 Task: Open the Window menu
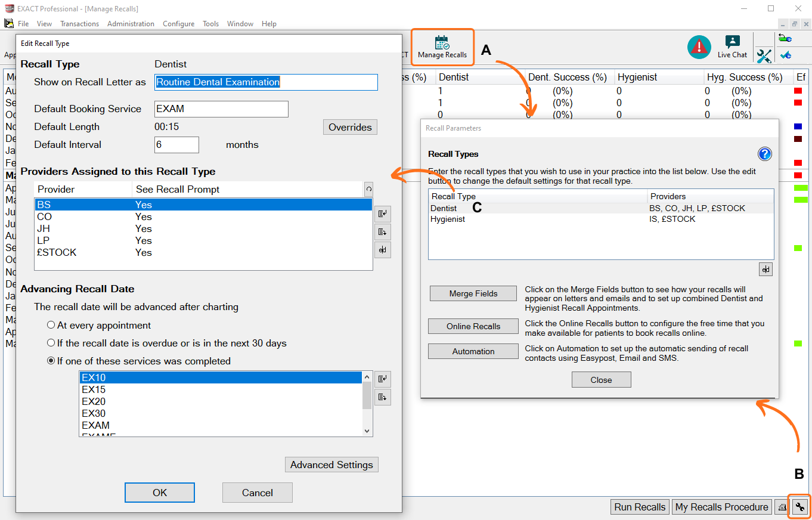(240, 24)
